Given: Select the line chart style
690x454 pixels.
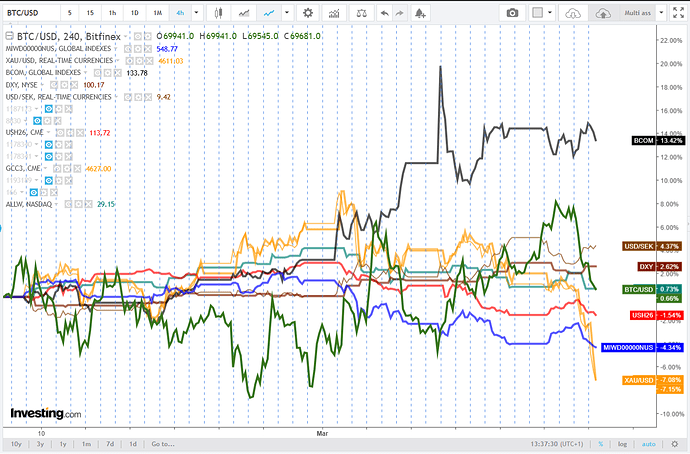Looking at the screenshot, I should (x=269, y=13).
